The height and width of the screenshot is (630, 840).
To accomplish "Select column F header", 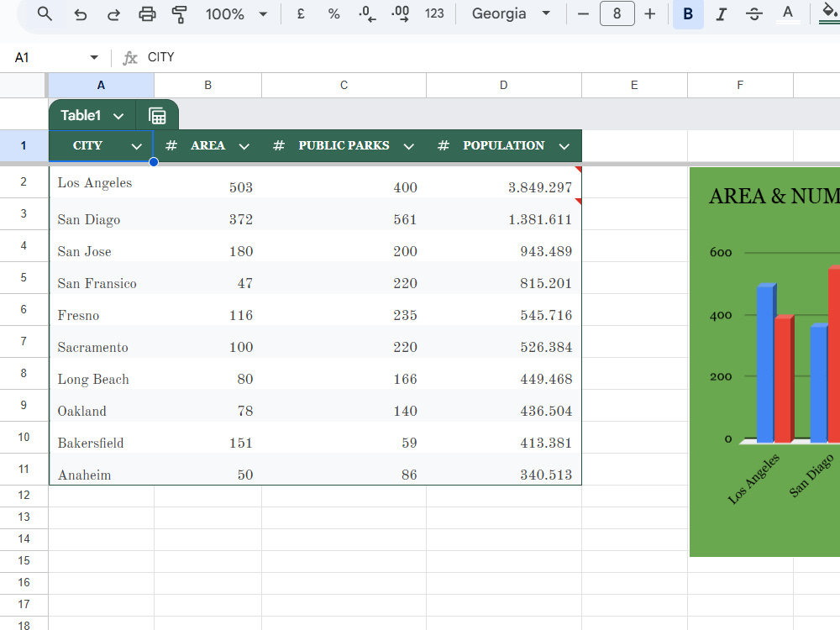I will 740,85.
